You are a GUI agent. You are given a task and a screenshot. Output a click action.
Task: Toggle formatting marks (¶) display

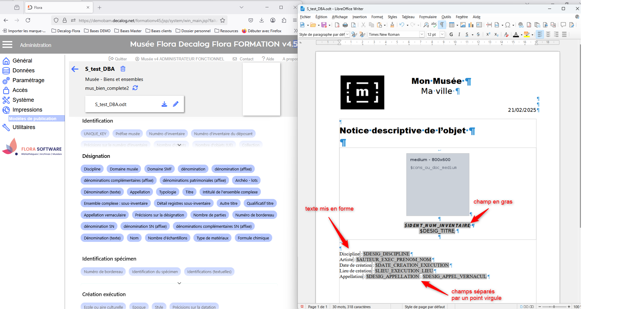tap(442, 25)
